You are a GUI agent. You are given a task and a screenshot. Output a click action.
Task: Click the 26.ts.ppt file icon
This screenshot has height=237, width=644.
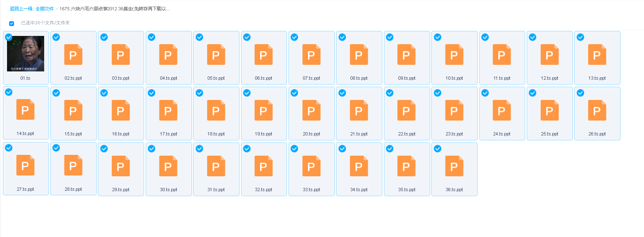click(x=597, y=110)
